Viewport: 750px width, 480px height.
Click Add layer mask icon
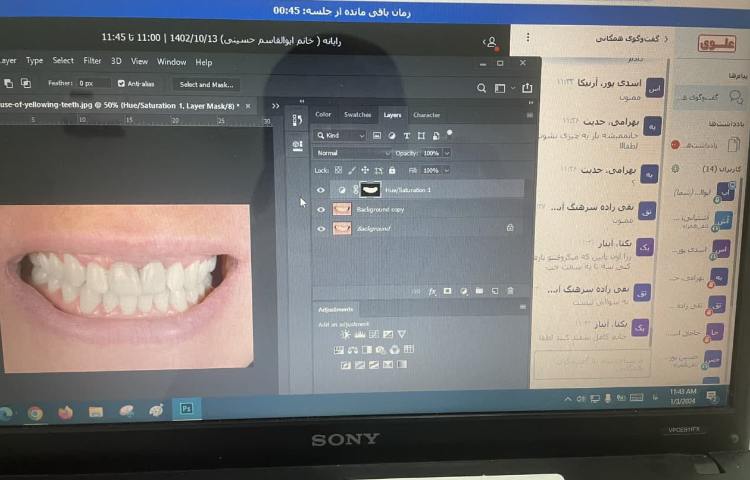[447, 291]
